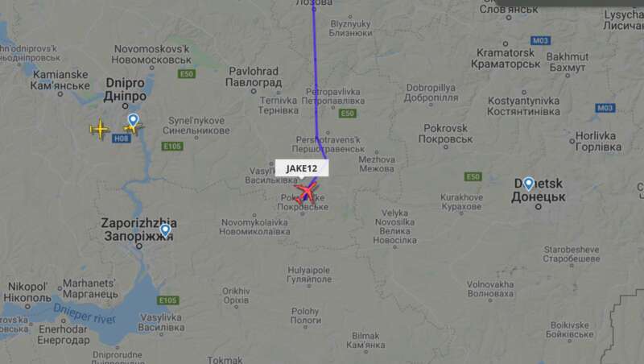Click the E50 badge near Kurakhove
The height and width of the screenshot is (364, 644).
point(473,176)
